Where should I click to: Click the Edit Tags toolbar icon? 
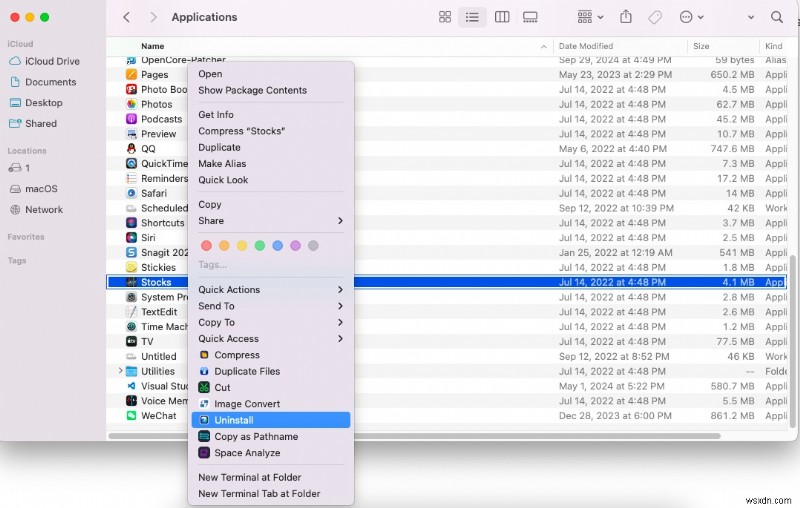pyautogui.click(x=655, y=17)
